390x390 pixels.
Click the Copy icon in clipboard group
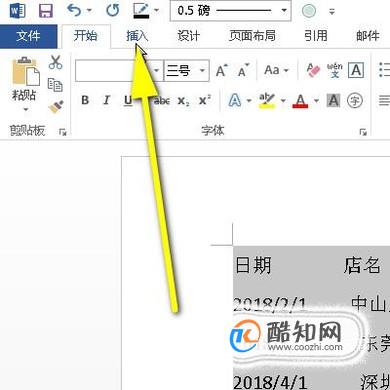click(55, 85)
